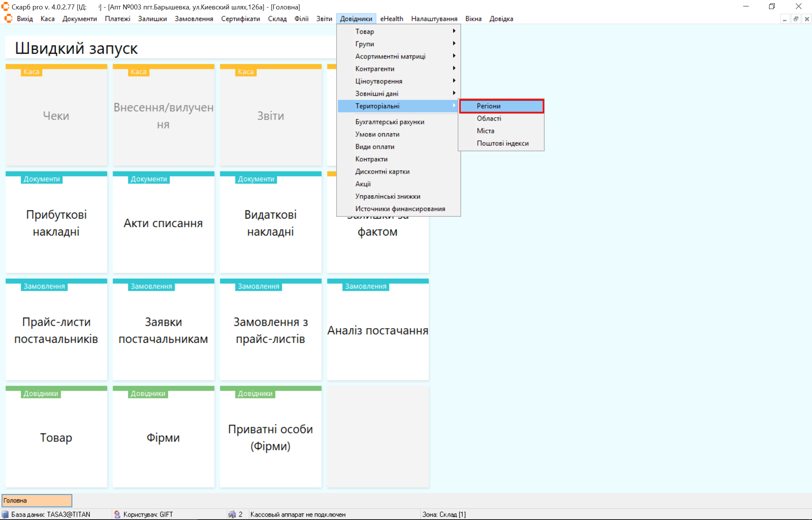
Task: Open the Дисконтні картки menu entry
Action: click(382, 172)
